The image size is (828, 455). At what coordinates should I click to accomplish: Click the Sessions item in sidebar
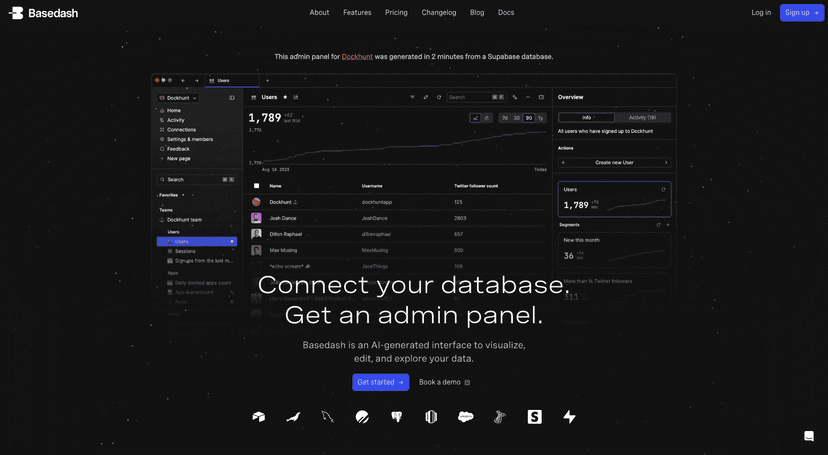click(x=185, y=251)
